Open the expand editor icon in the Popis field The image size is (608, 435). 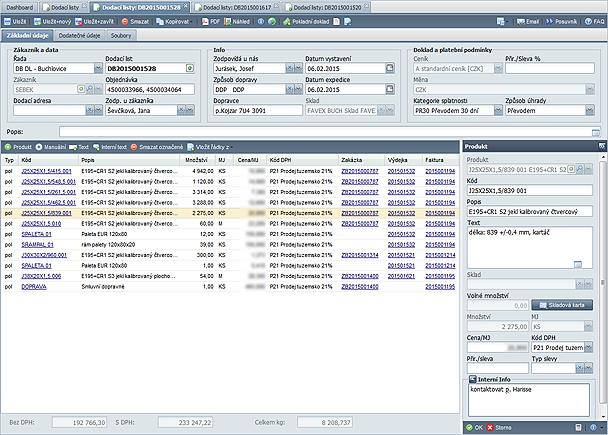point(596,133)
